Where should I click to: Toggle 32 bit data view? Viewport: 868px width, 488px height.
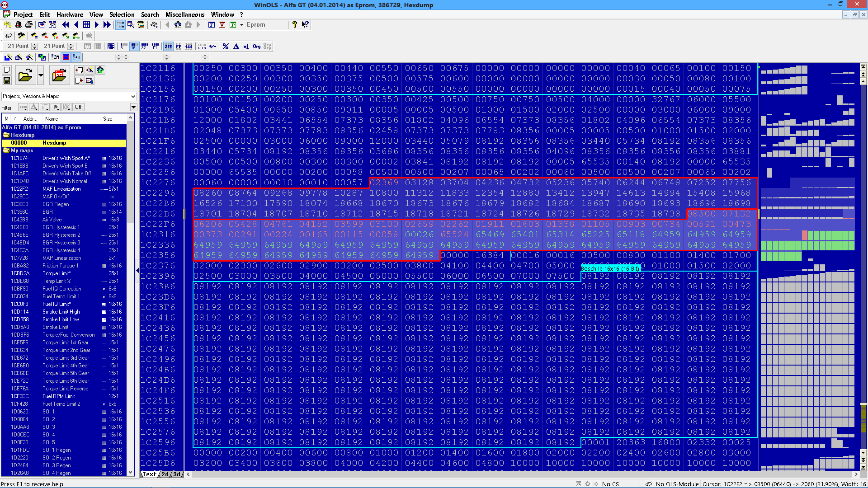[145, 46]
